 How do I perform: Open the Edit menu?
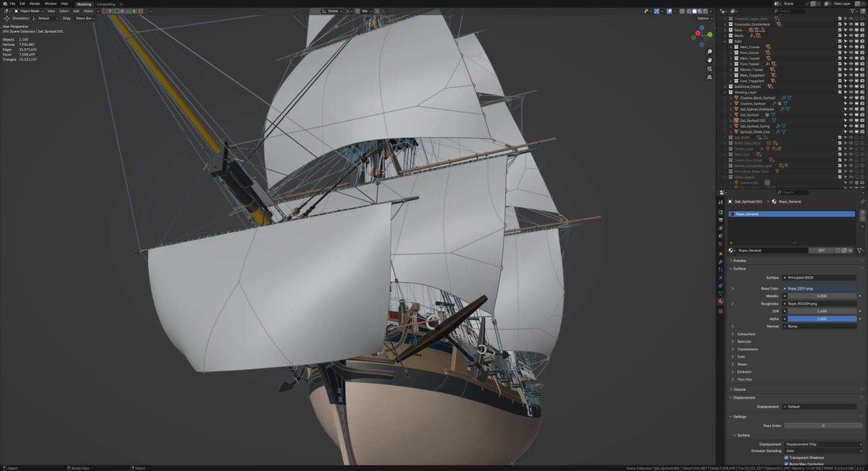(22, 4)
